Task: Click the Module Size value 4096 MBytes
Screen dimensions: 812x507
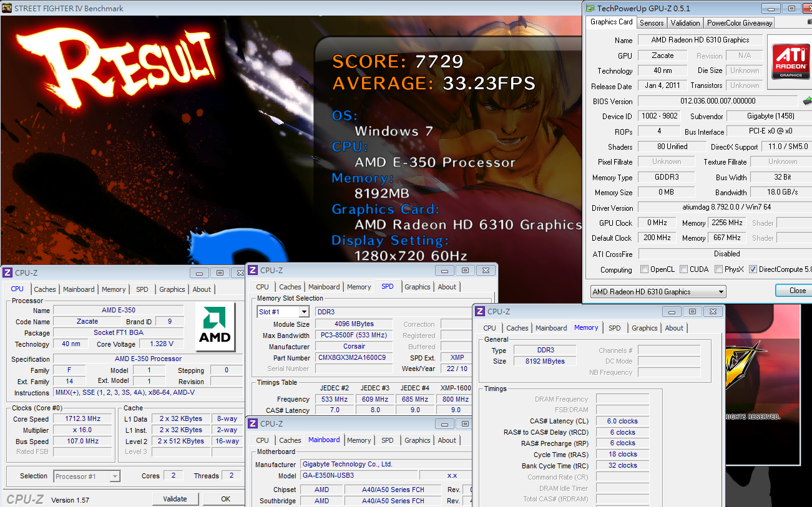Action: (354, 324)
